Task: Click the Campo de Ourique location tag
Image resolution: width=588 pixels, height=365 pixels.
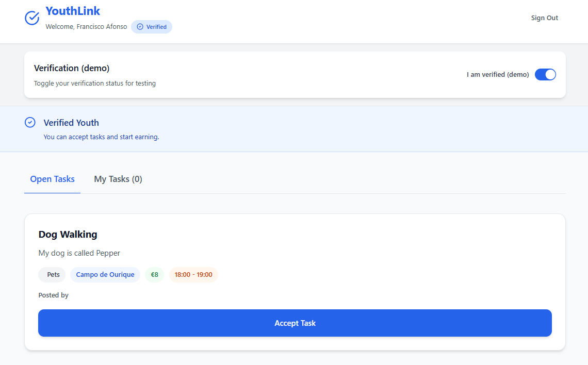Action: click(105, 275)
